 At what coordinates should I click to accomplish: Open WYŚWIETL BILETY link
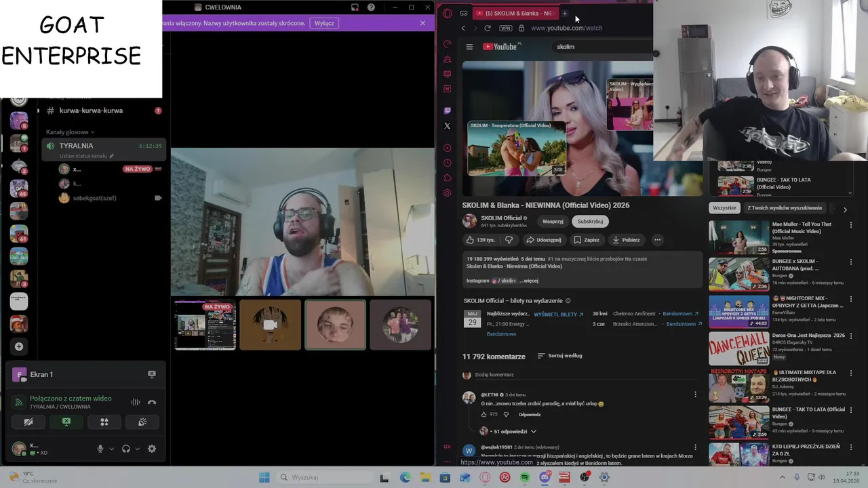pos(559,314)
